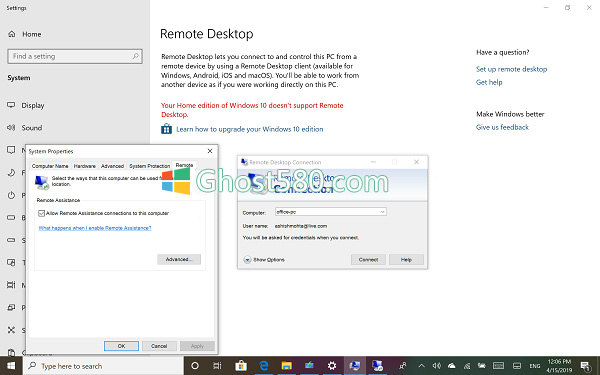Click the user name ashishmohta@live.com text
600x375 pixels.
pyautogui.click(x=301, y=226)
